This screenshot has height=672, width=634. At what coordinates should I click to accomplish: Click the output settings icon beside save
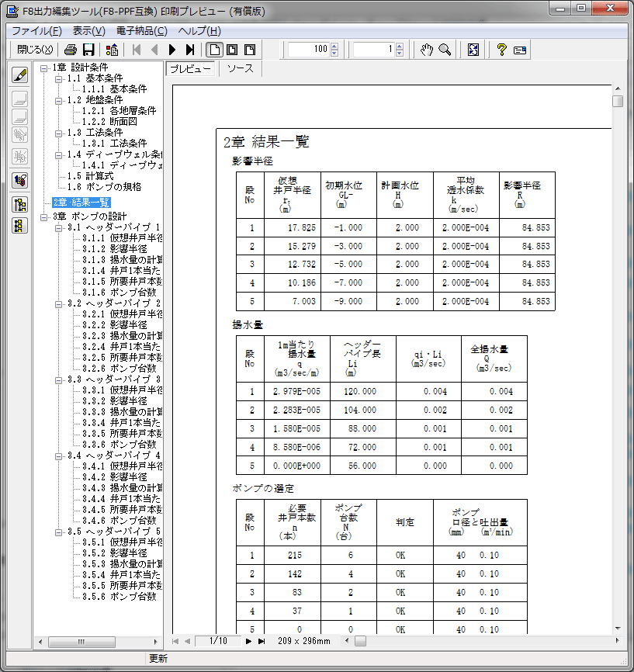tap(113, 50)
